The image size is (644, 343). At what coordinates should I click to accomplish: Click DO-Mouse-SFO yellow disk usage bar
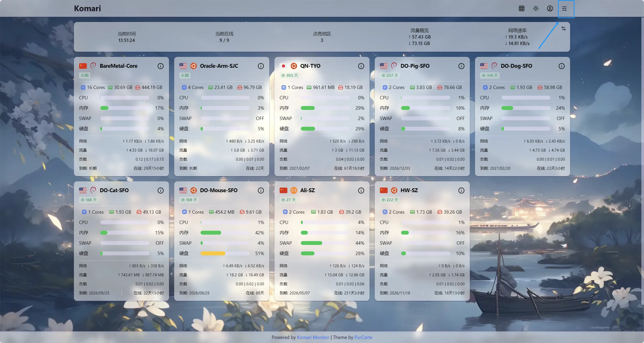click(x=213, y=253)
